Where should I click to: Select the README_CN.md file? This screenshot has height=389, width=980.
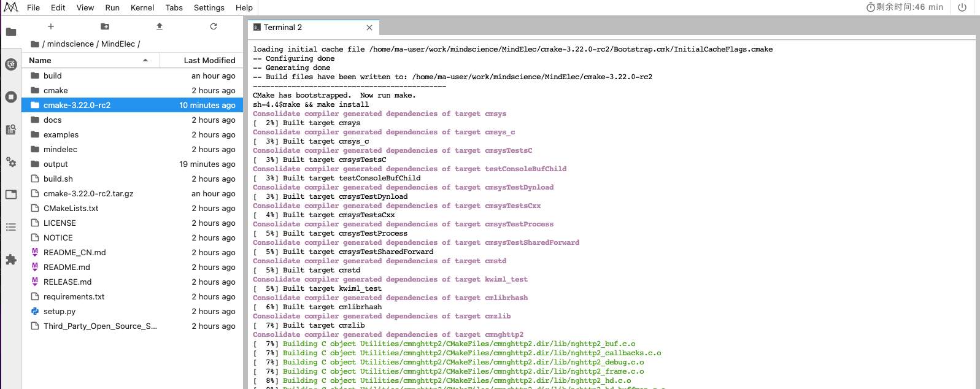133,252
